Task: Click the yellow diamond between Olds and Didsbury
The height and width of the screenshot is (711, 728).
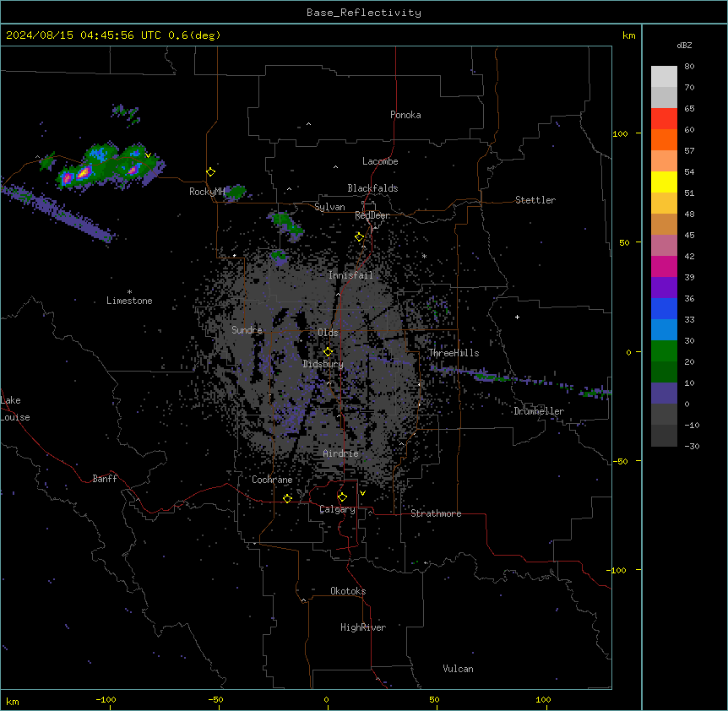Action: pos(328,352)
